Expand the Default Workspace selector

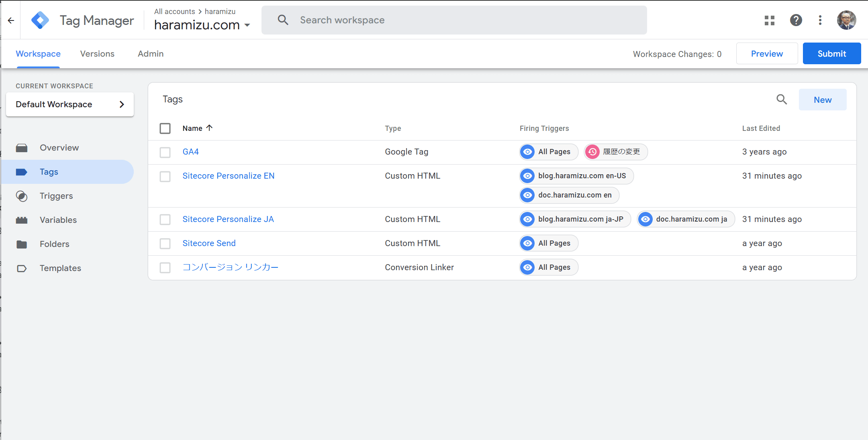tap(70, 104)
